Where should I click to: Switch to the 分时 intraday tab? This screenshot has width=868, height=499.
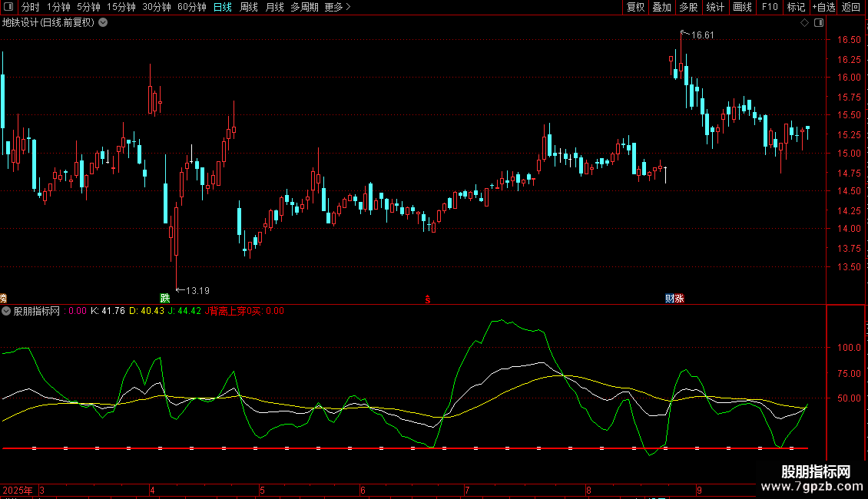click(30, 7)
